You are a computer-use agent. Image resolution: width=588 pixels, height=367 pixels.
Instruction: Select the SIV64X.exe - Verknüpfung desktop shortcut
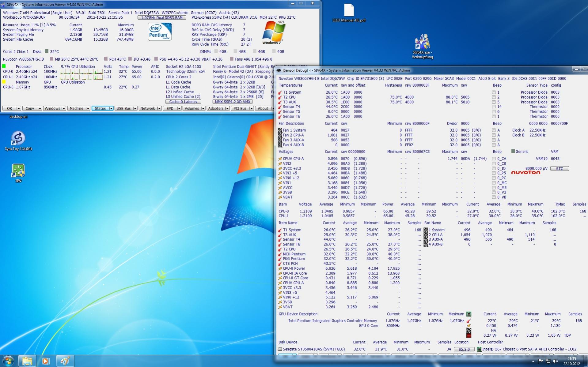pyautogui.click(x=422, y=47)
